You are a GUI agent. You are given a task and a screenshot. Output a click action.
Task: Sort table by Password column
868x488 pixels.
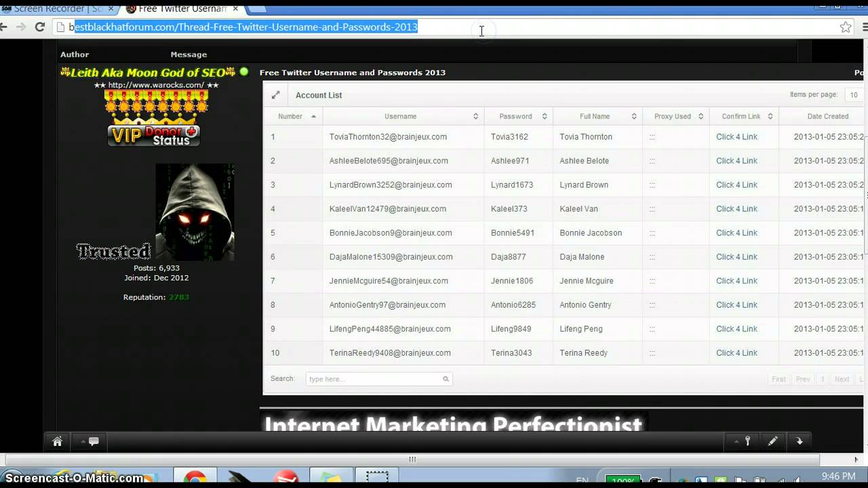pos(519,117)
